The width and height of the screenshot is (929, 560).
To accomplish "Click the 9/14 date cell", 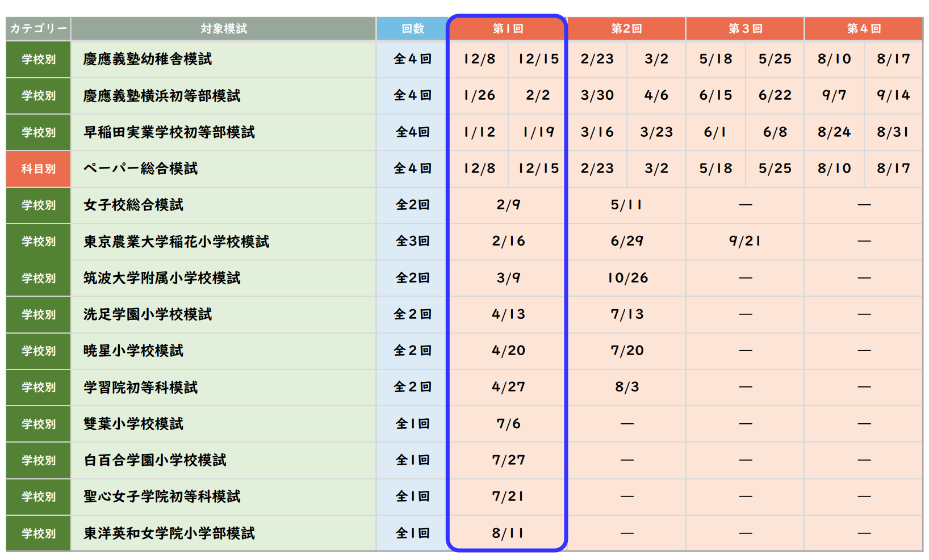I will [893, 95].
